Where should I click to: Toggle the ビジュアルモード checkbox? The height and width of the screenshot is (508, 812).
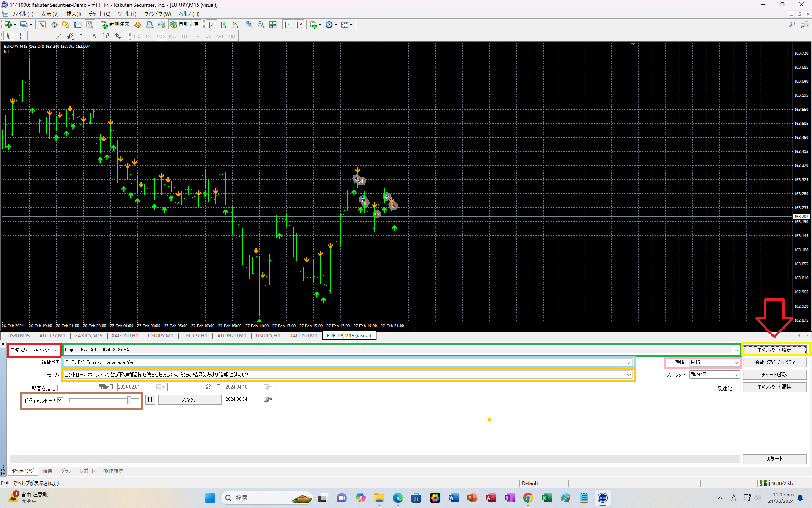pyautogui.click(x=60, y=400)
